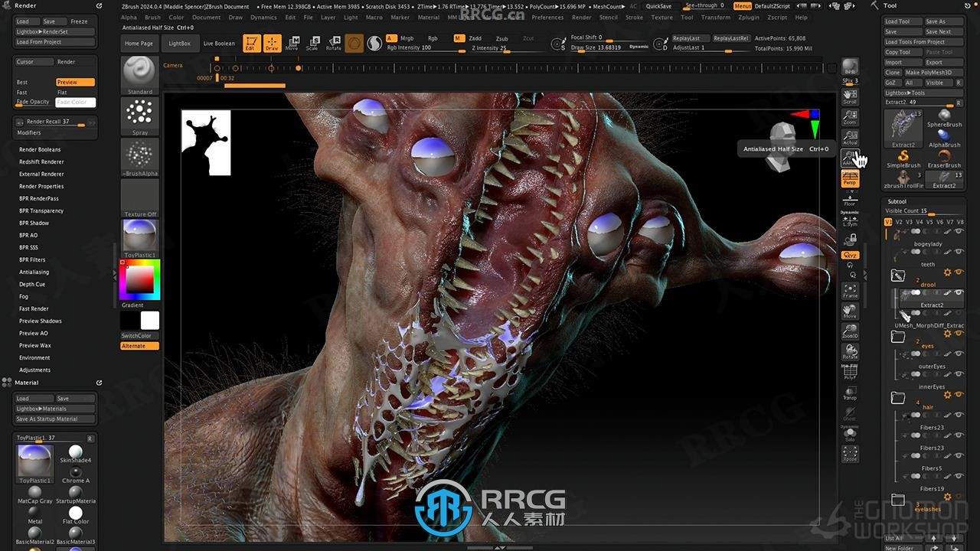
Task: Open the Transform menu
Action: point(715,17)
